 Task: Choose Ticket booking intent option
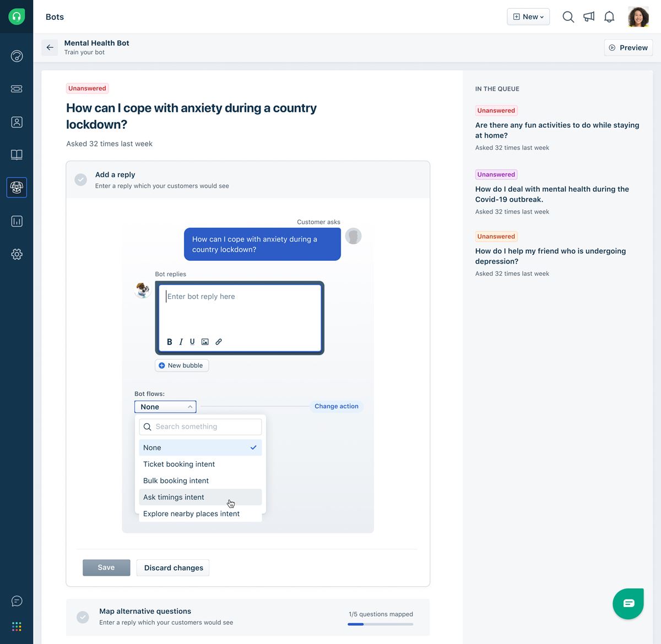pos(179,464)
